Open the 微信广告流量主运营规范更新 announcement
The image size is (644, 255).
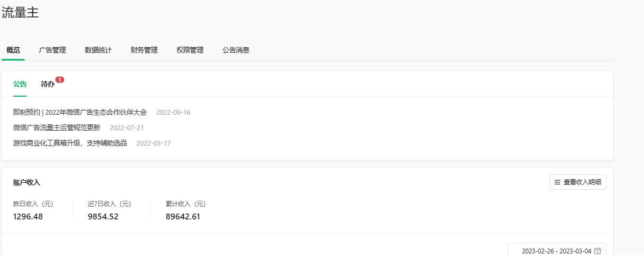tap(57, 128)
